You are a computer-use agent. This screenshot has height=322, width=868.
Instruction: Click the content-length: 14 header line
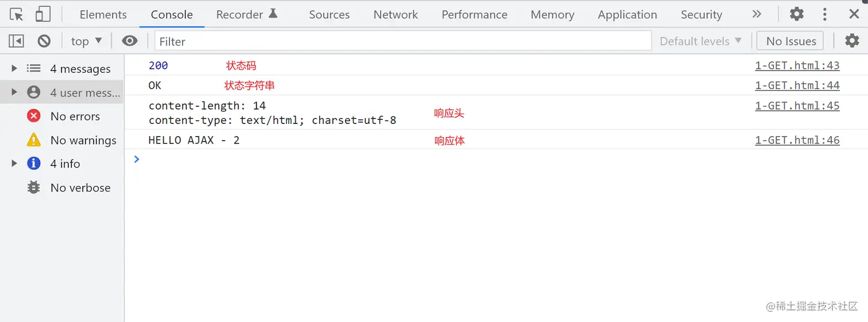click(x=207, y=106)
